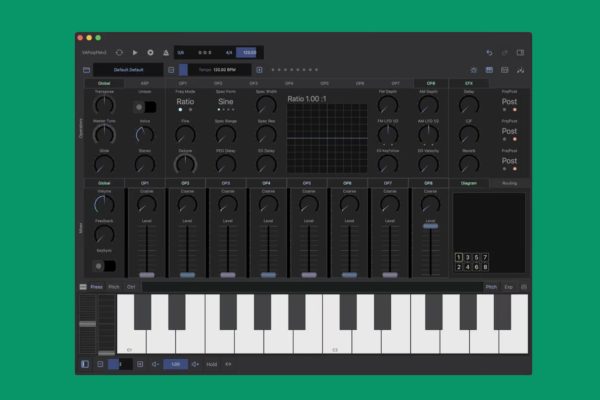The height and width of the screenshot is (400, 600).
Task: Click the keyboard icon left of Press
Action: [83, 287]
